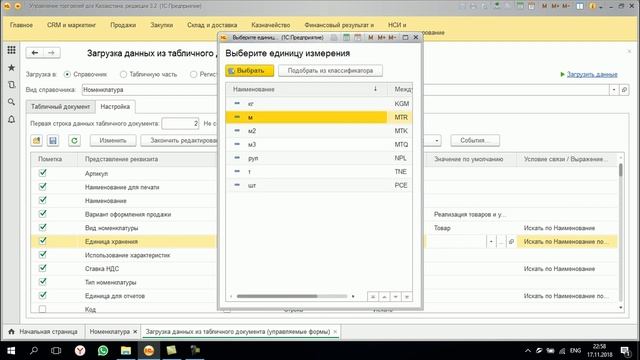Click the yellow Выбрать button
The image size is (640, 360).
click(249, 71)
